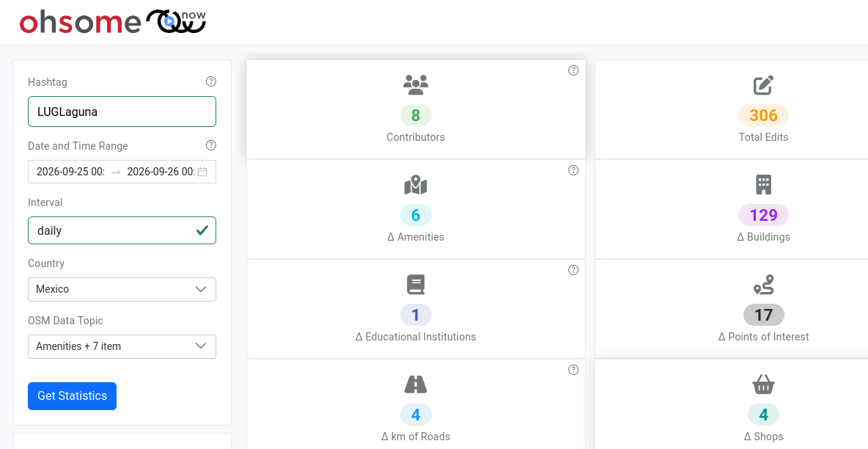
Task: Click the km of Roads icon
Action: pyautogui.click(x=416, y=384)
